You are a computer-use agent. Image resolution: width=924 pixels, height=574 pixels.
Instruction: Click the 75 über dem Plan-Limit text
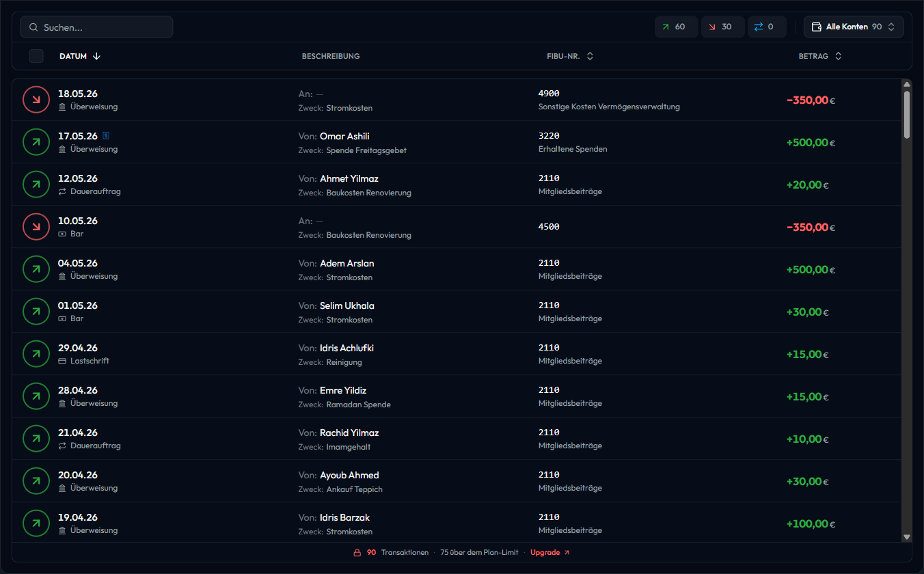[x=479, y=553]
